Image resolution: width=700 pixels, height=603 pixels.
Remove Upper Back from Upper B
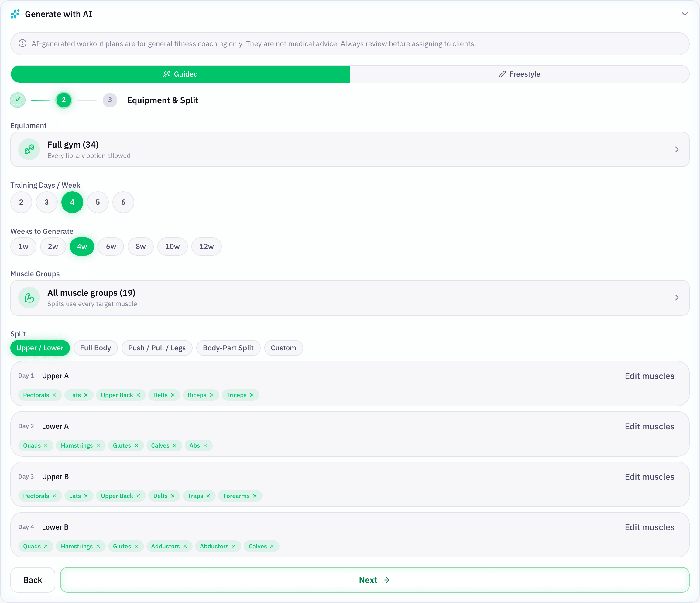point(138,496)
